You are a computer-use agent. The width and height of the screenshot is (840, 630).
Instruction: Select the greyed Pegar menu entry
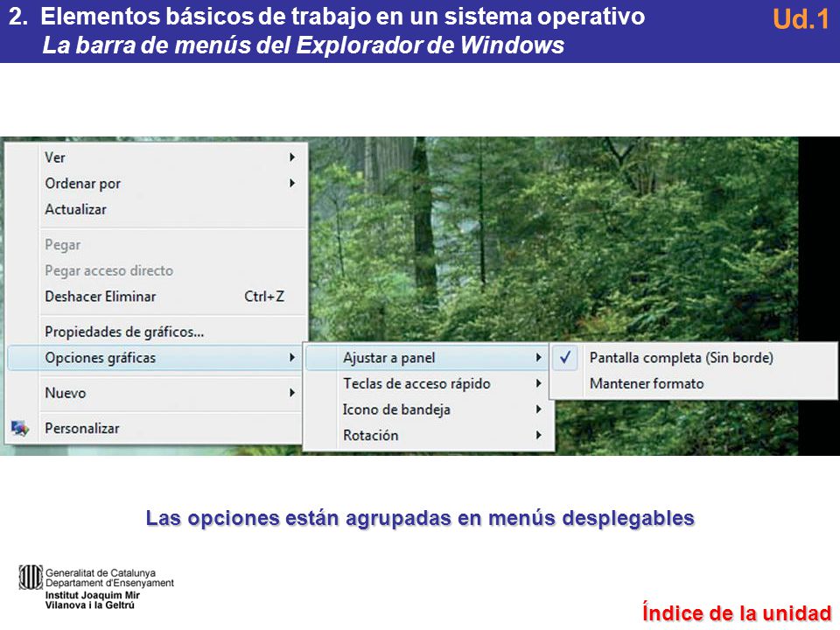157,245
